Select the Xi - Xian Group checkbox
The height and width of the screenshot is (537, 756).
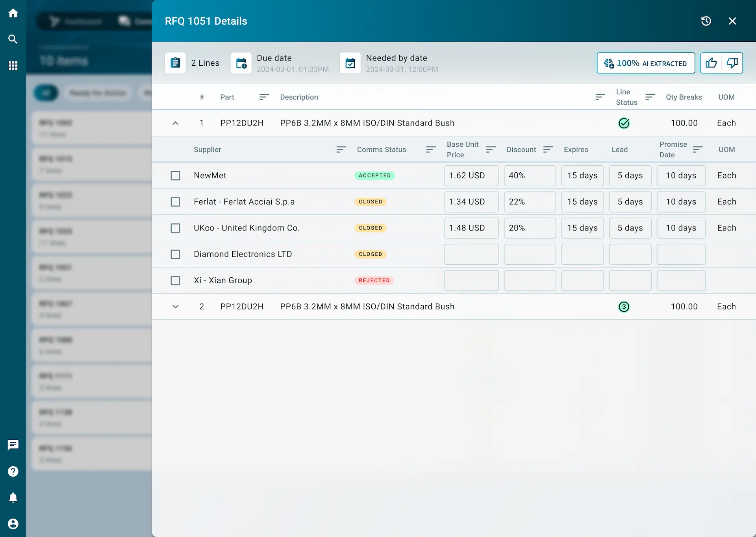coord(175,280)
